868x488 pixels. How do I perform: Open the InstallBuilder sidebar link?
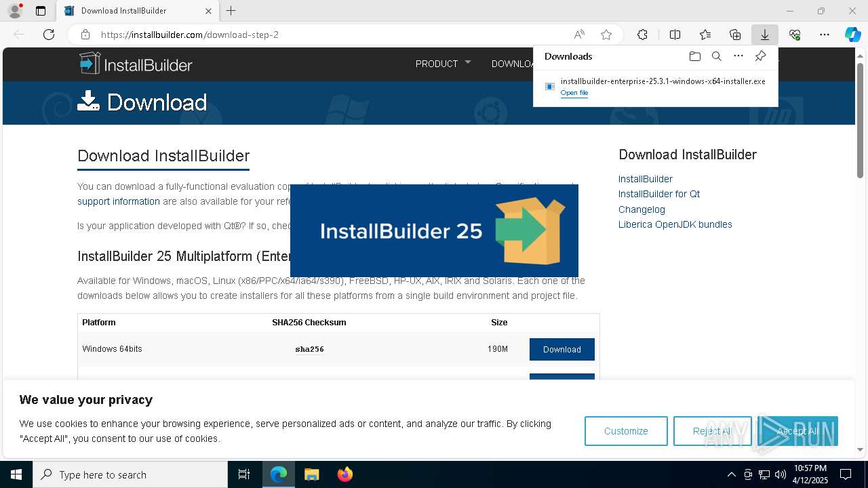pos(646,179)
